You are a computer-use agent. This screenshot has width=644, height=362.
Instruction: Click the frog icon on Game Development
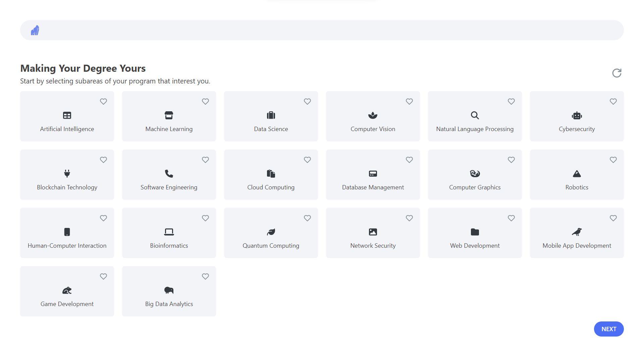point(67,290)
